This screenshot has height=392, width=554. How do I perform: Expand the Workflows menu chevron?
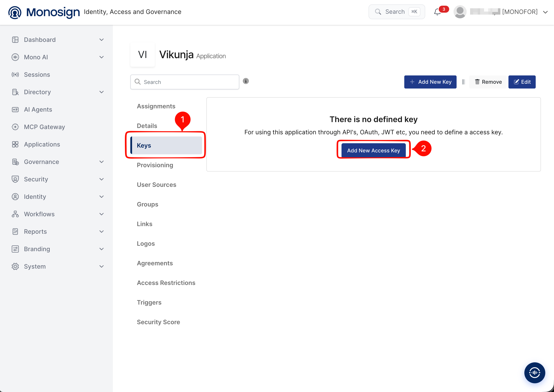tap(102, 214)
